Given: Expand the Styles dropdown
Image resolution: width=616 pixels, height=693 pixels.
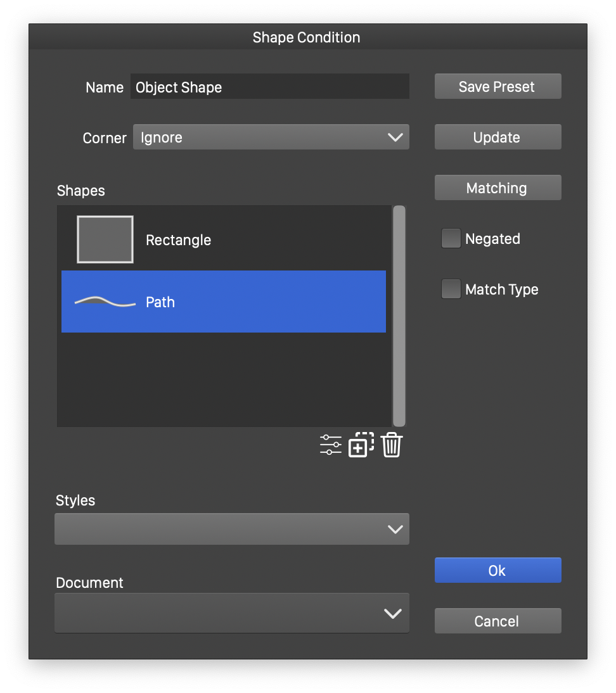Looking at the screenshot, I should pos(232,529).
